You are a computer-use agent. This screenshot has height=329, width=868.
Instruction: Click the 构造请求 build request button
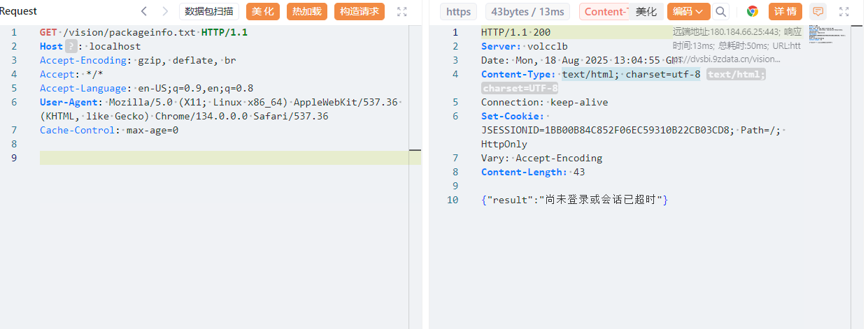coord(360,11)
